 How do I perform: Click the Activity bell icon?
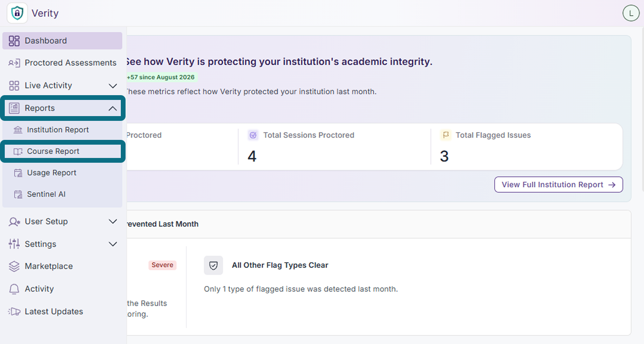[x=14, y=289]
